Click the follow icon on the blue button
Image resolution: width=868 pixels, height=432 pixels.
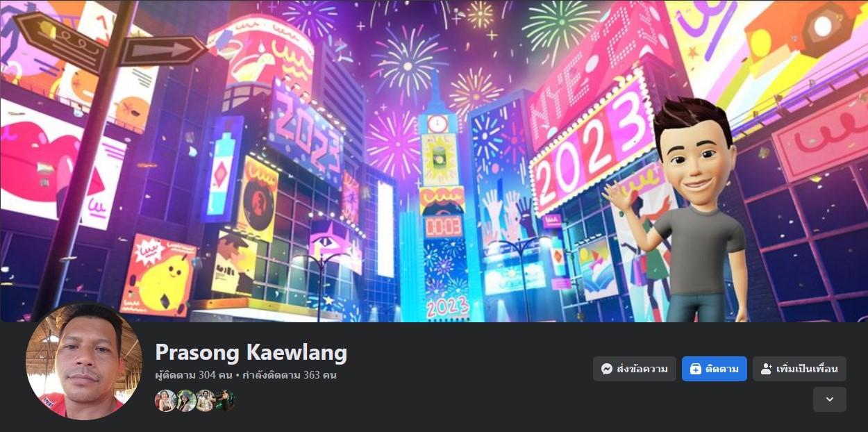[696, 369]
